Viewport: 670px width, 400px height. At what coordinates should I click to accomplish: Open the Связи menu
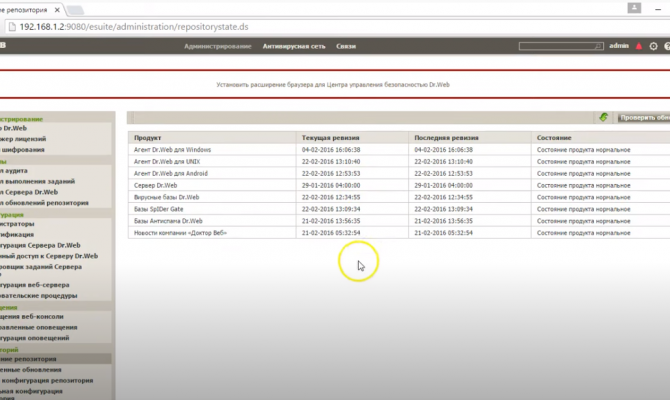[346, 46]
